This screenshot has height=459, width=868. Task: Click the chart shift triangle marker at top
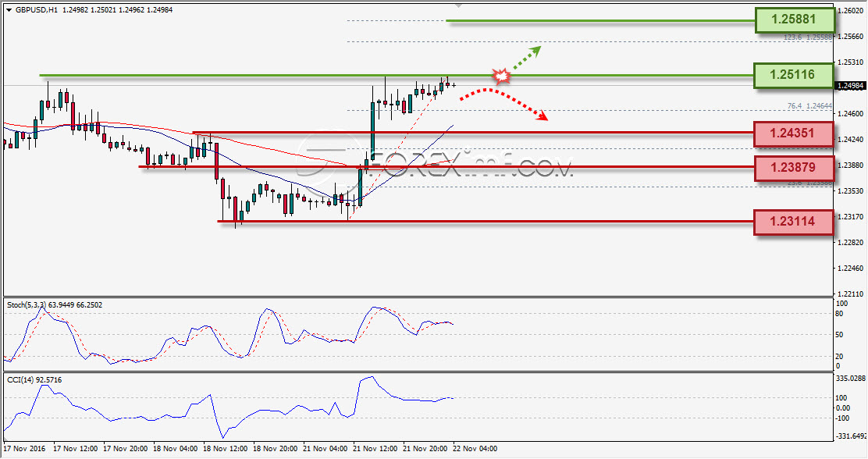pyautogui.click(x=457, y=5)
